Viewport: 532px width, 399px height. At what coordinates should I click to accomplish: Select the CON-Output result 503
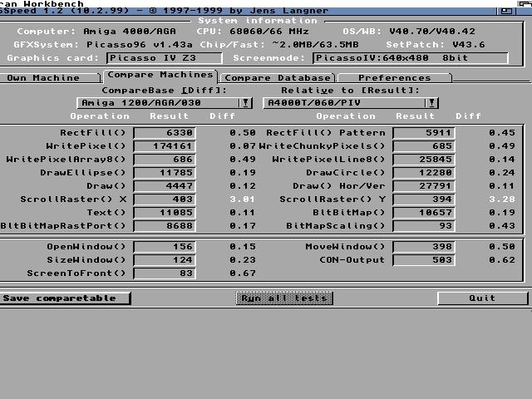coord(424,260)
